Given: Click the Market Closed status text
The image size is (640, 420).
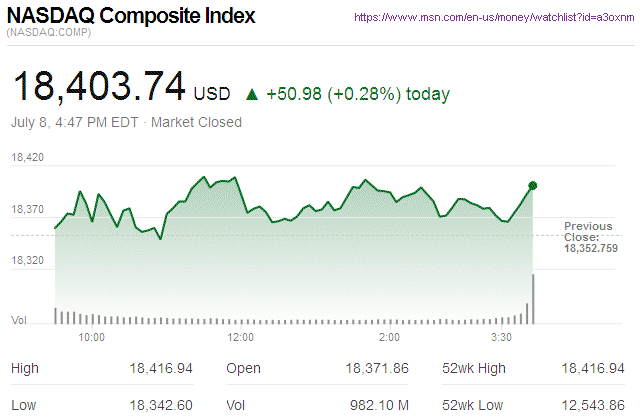Looking at the screenshot, I should pos(196,123).
